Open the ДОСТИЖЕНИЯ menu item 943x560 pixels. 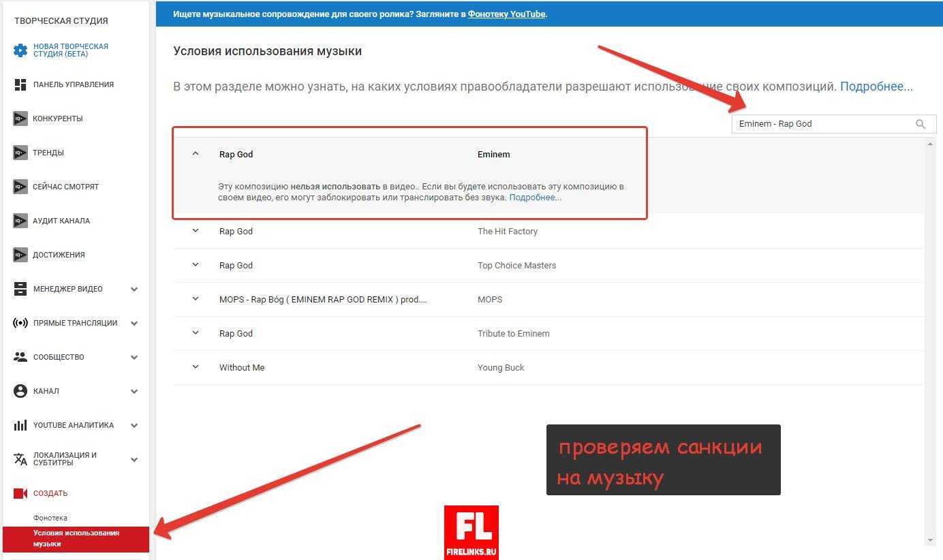coord(59,255)
